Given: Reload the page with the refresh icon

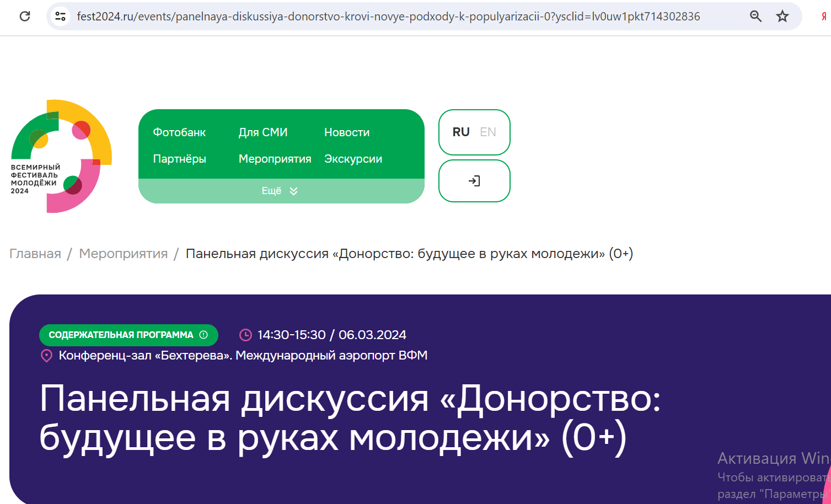Looking at the screenshot, I should [25, 16].
